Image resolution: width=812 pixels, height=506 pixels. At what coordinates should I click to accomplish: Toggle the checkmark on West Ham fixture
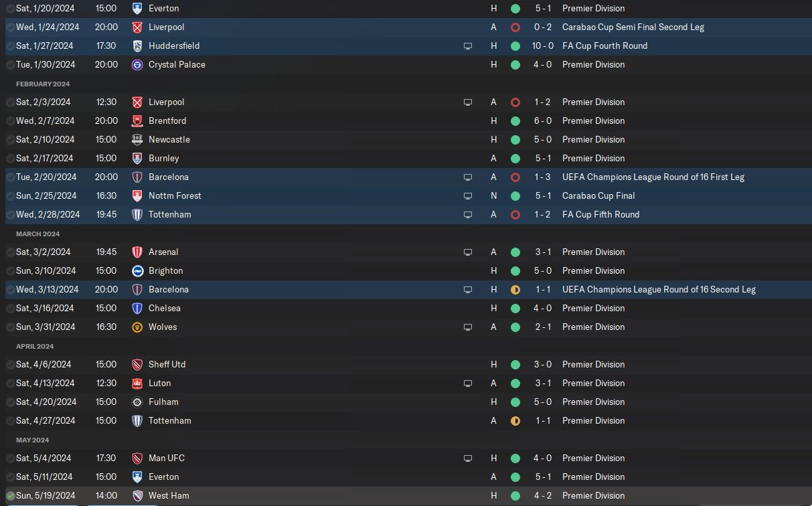tap(10, 496)
